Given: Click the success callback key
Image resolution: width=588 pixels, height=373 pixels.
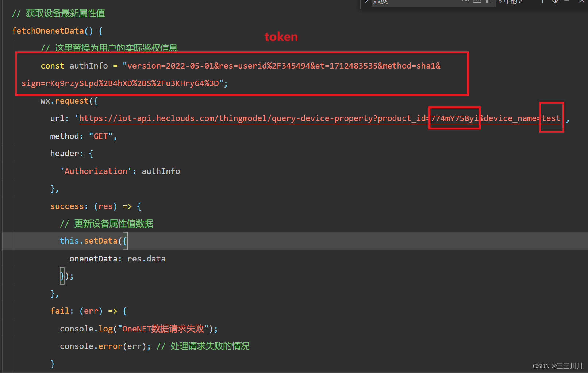Looking at the screenshot, I should (67, 206).
